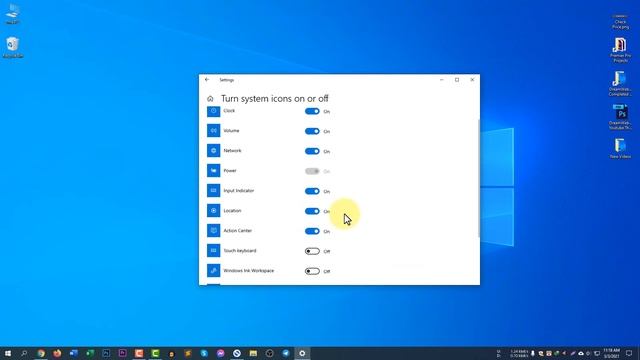
Task: Click the 'Touch keyboard' label
Action: point(240,251)
